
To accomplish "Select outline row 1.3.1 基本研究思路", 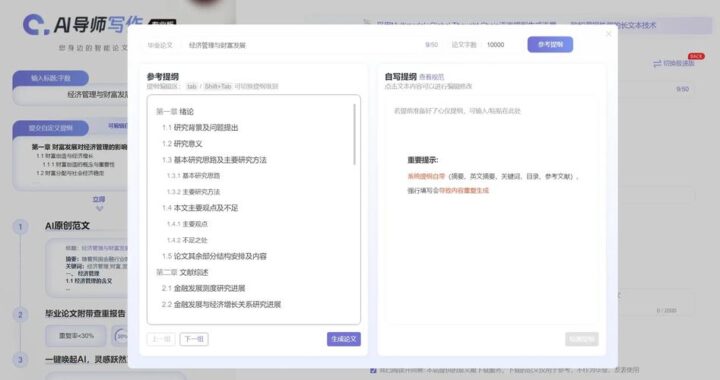I will pyautogui.click(x=193, y=176).
